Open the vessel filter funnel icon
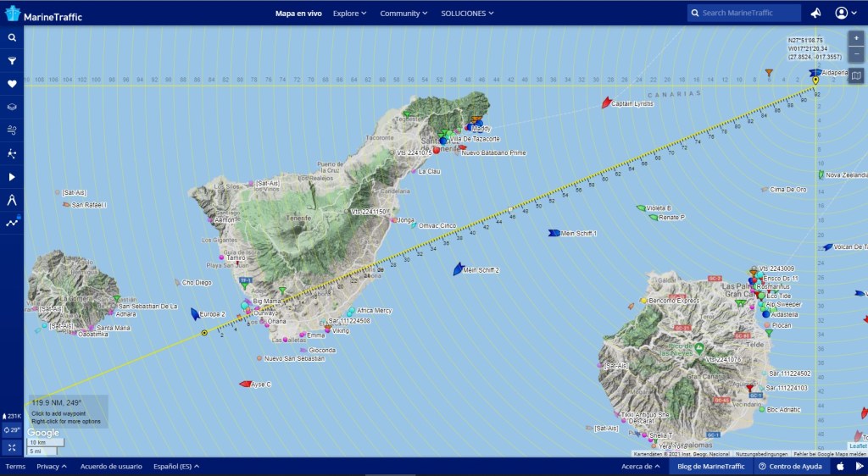868x476 pixels. click(x=12, y=61)
